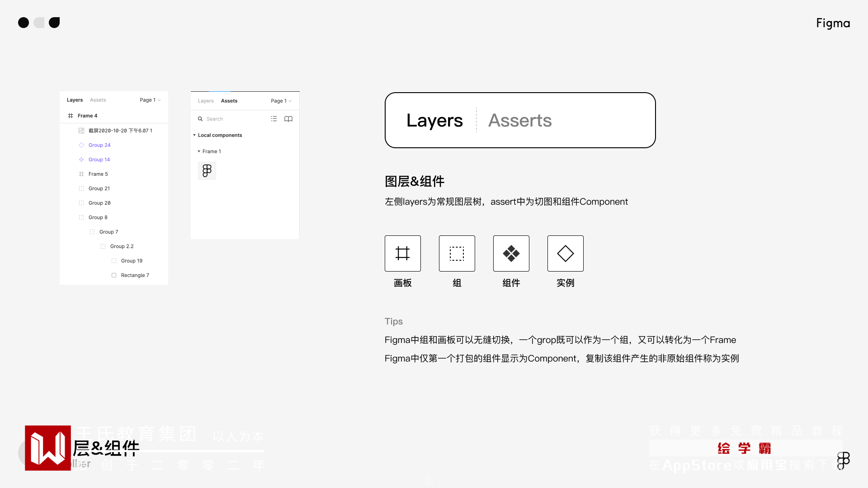Collapse the Frame 1 assets group
This screenshot has width=868, height=488.
199,151
